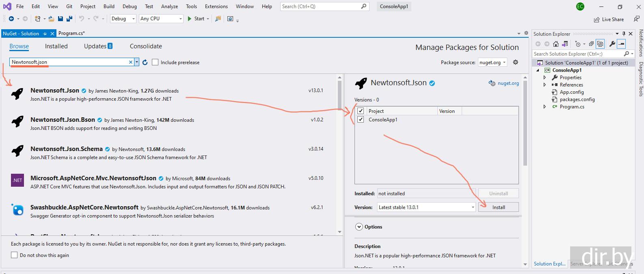Screen dimensions: 644x274
Task: Click the Refresh icon next to search box
Action: coord(145,63)
